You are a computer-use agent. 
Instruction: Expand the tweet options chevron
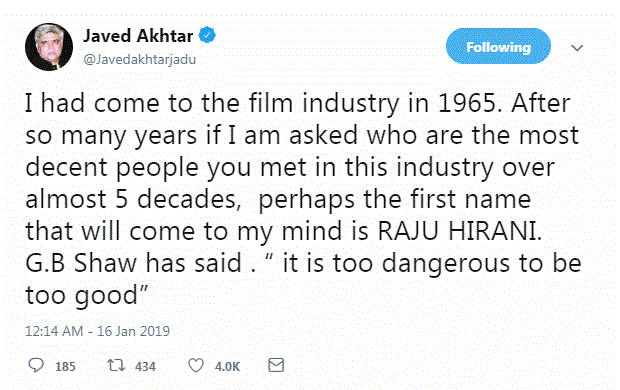pos(577,48)
